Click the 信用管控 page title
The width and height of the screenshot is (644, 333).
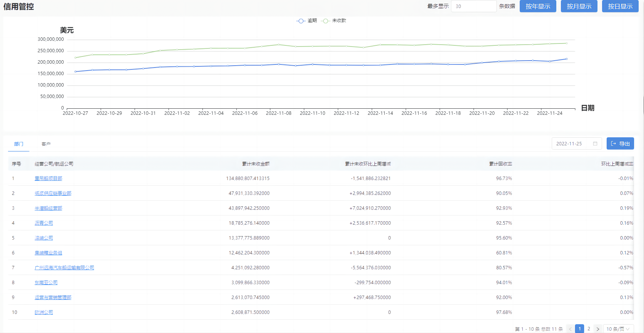click(x=19, y=6)
